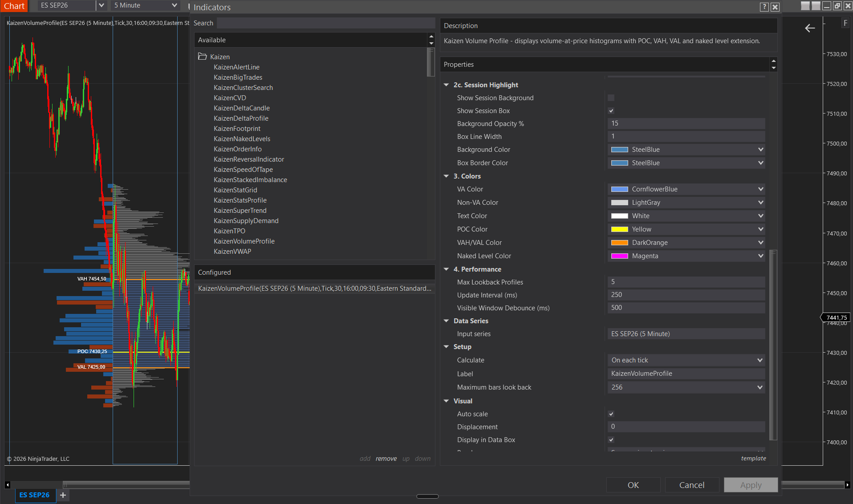Click the POC Color yellow swatch
The image size is (853, 504).
(620, 229)
